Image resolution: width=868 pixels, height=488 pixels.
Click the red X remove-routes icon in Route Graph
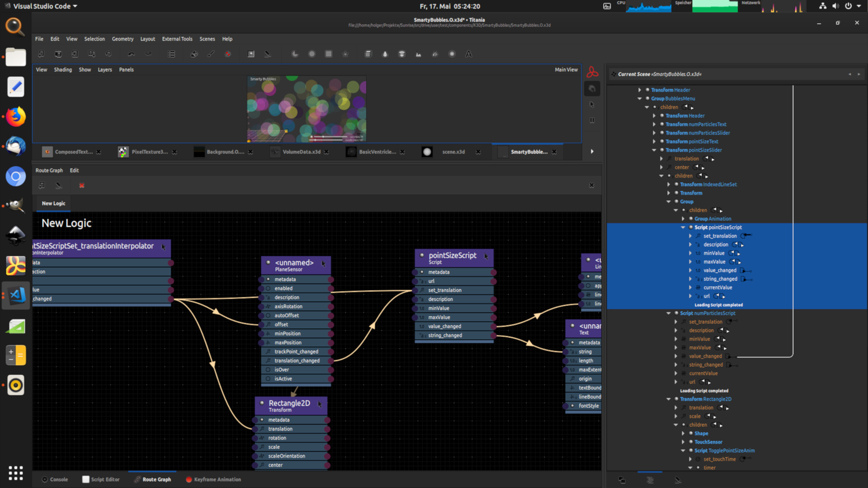coord(81,185)
